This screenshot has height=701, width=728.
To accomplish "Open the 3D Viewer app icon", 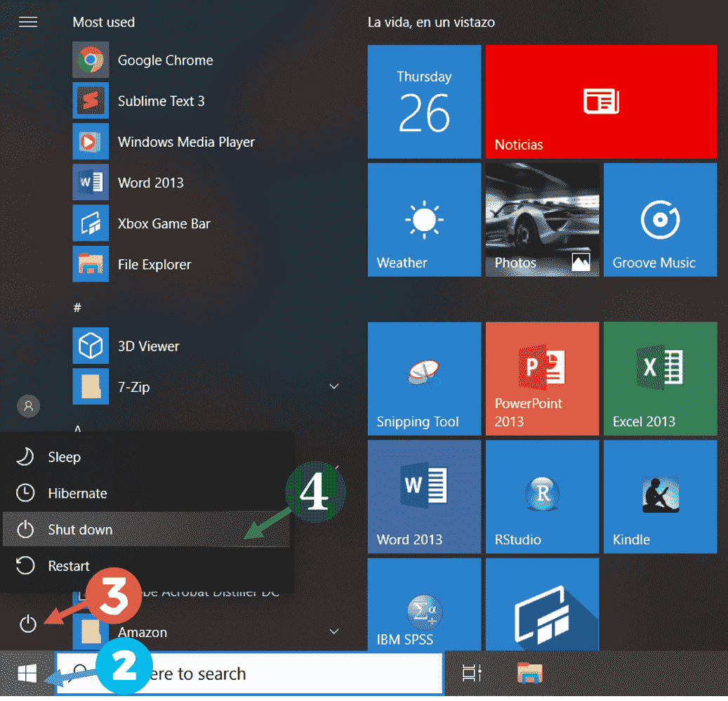I will [91, 346].
